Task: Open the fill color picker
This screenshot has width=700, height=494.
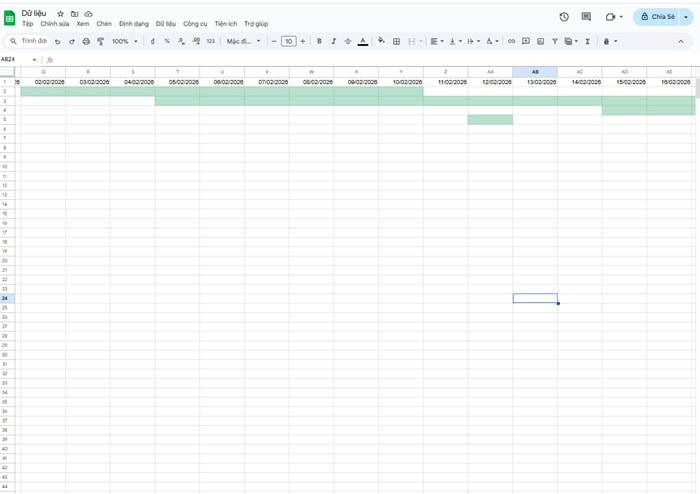Action: click(x=381, y=41)
